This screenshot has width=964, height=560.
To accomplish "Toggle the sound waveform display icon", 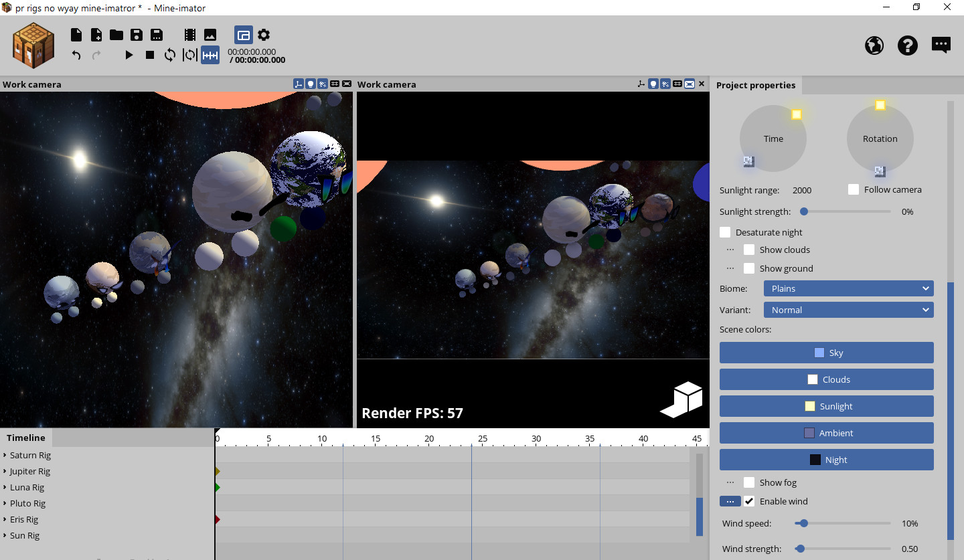I will [210, 55].
